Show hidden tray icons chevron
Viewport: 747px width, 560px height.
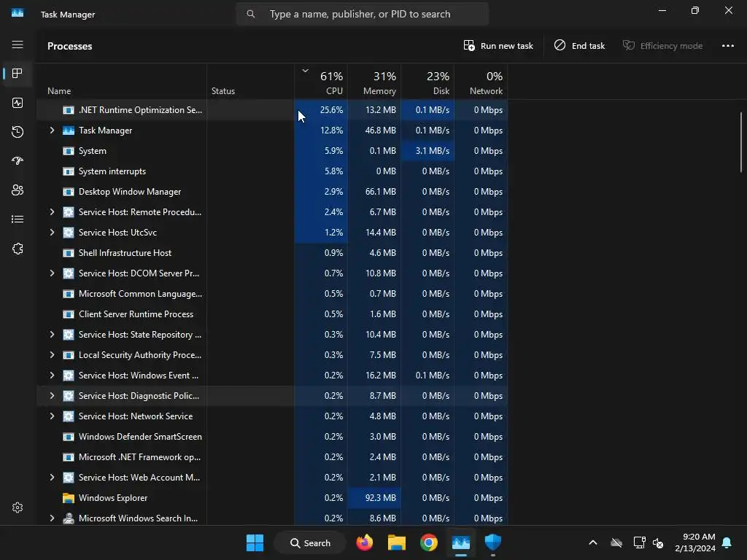593,542
